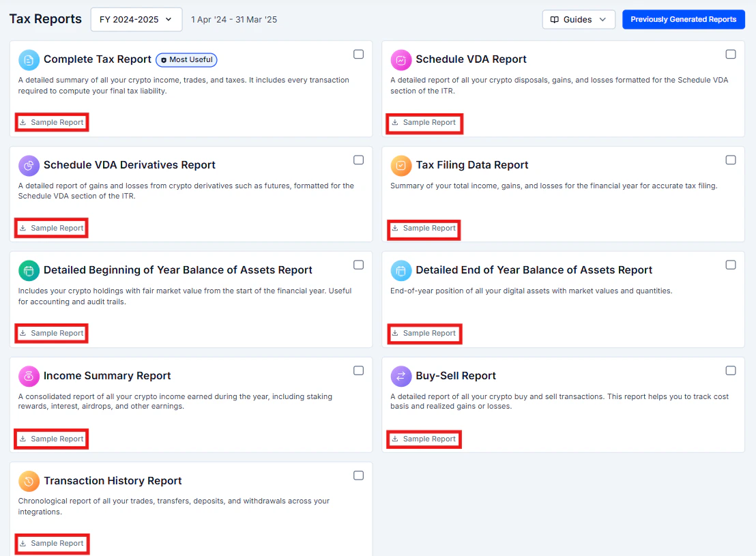Image resolution: width=756 pixels, height=556 pixels.
Task: Click the Tax Filing Data Report heading
Action: (472, 165)
